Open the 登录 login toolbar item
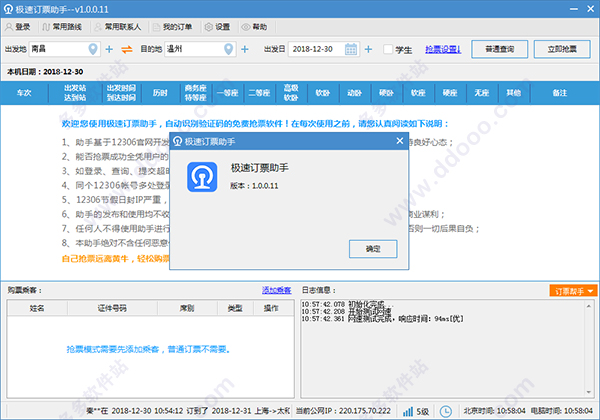This screenshot has height=420, width=600. [18, 27]
